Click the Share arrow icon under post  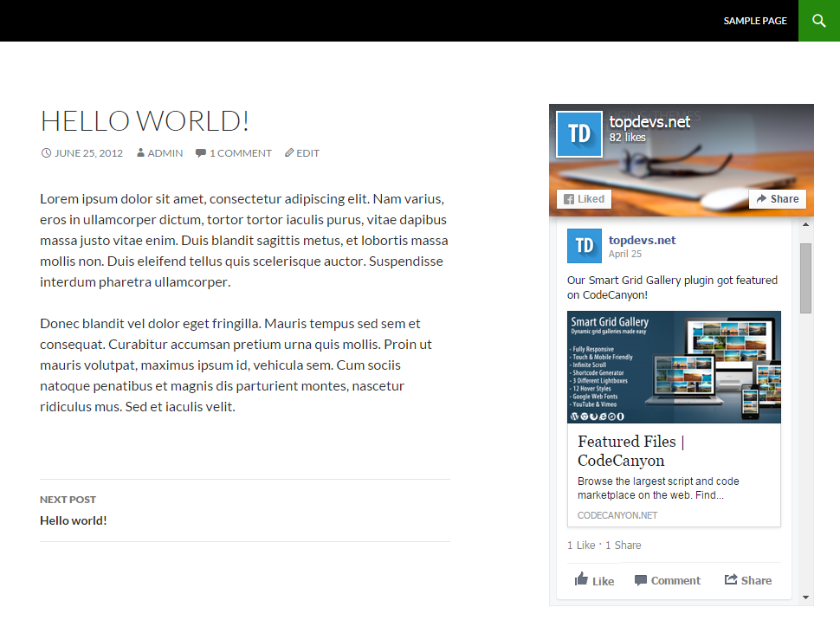click(731, 580)
